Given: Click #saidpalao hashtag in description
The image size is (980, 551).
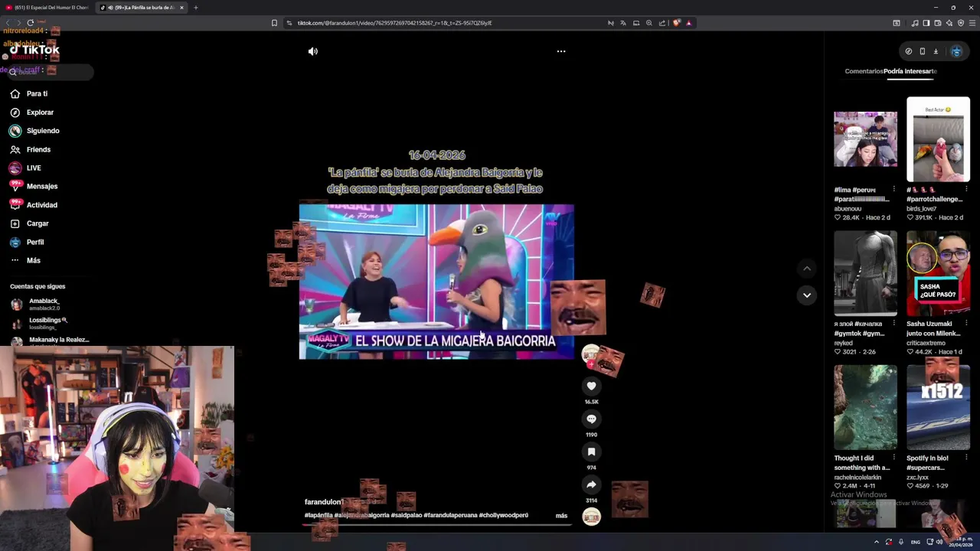Looking at the screenshot, I should coord(407,516).
